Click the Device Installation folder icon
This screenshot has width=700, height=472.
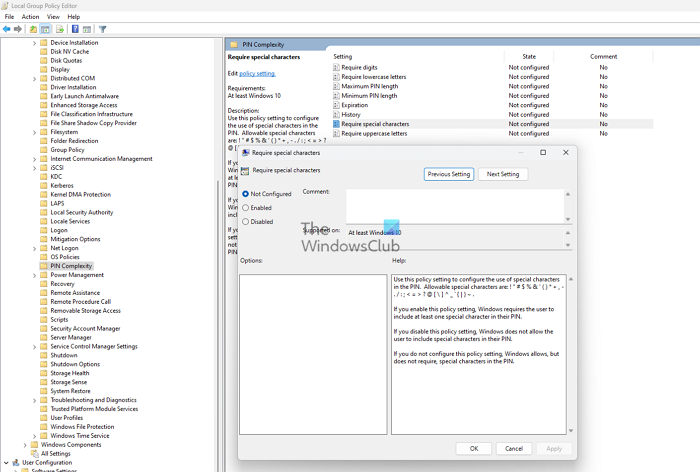click(44, 42)
